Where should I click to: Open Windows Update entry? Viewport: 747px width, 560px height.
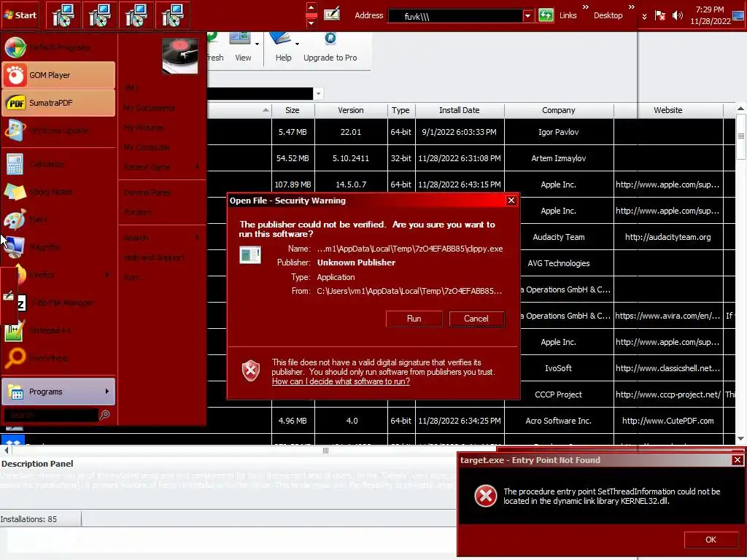58,130
